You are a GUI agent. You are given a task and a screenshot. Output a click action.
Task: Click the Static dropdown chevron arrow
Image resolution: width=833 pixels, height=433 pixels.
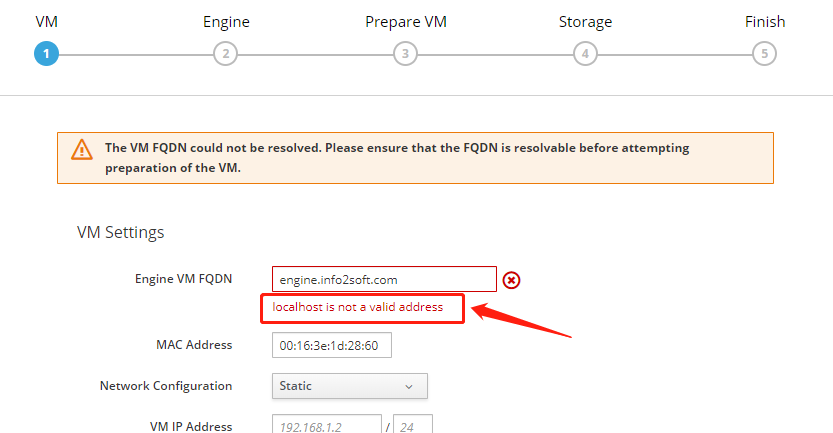pos(409,386)
